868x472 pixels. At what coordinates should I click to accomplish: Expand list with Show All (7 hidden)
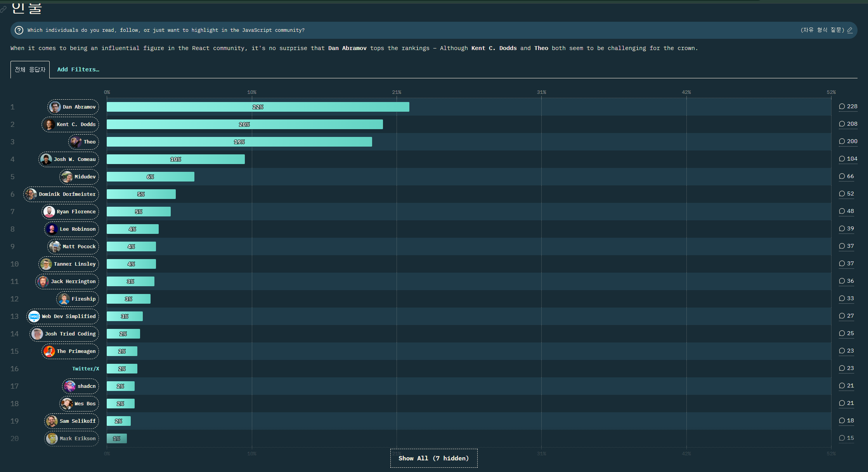(x=433, y=458)
